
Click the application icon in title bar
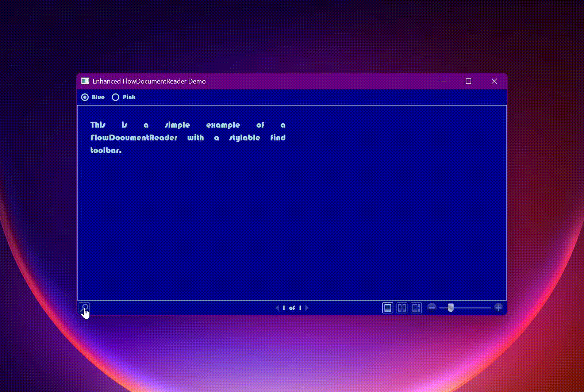[x=85, y=81]
